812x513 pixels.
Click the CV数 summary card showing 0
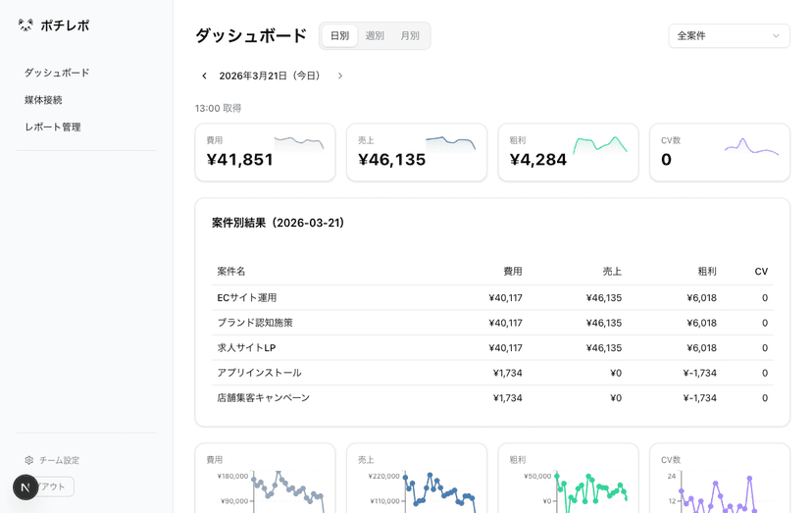(x=720, y=152)
